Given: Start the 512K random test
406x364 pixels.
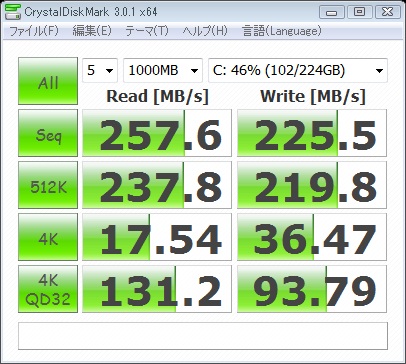Looking at the screenshot, I should coord(48,185).
